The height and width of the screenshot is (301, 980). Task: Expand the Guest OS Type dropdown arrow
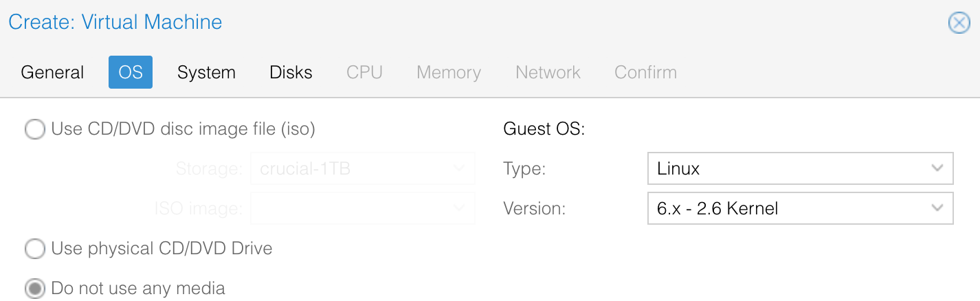click(x=937, y=168)
